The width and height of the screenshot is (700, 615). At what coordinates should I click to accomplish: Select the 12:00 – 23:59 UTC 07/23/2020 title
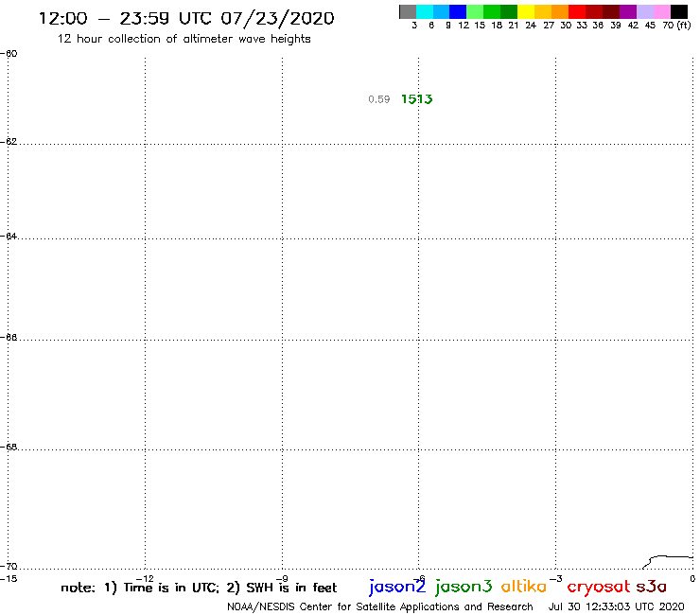click(x=186, y=18)
